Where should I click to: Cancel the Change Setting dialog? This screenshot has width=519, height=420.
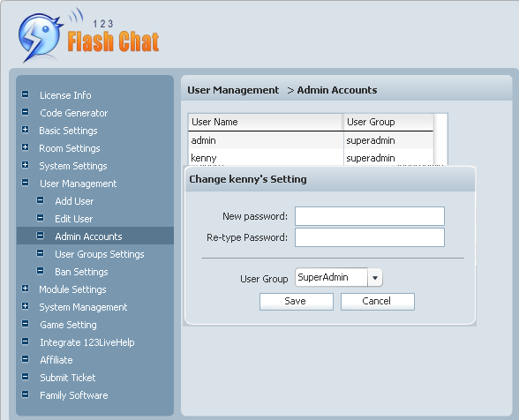click(x=378, y=301)
